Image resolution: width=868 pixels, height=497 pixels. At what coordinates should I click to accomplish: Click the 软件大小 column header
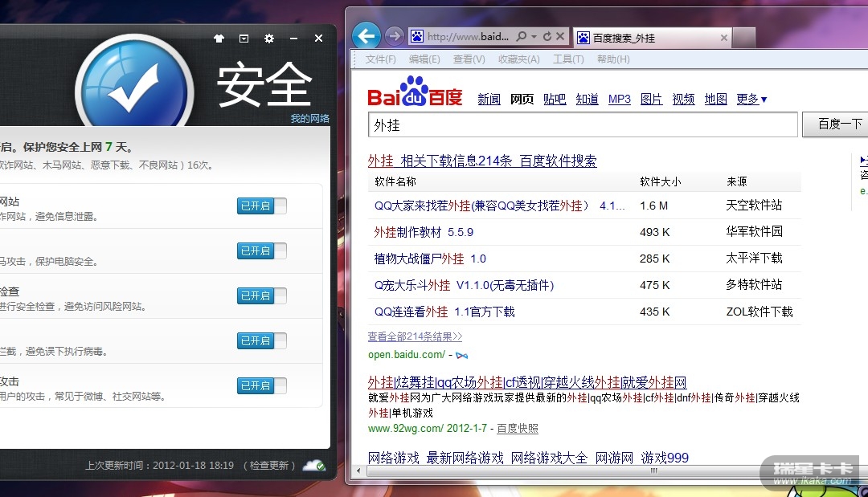660,182
